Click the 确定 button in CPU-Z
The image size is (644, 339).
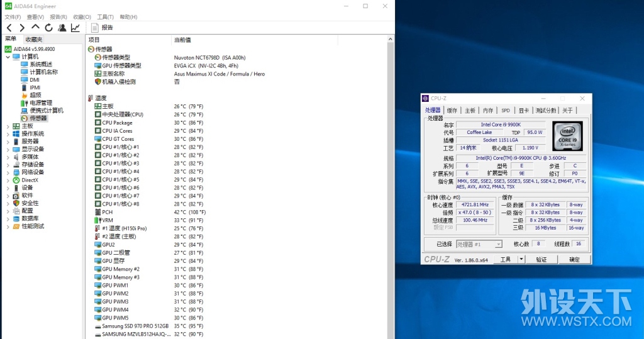574,260
